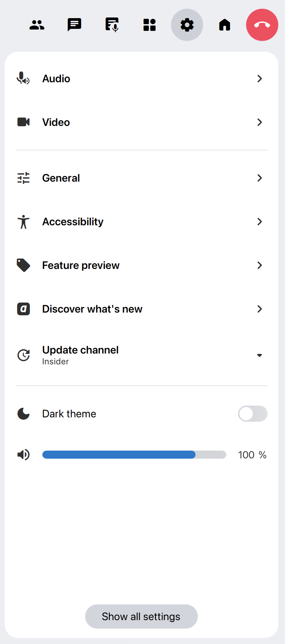Open the participants list icon
The width and height of the screenshot is (285, 644).
pyautogui.click(x=37, y=25)
